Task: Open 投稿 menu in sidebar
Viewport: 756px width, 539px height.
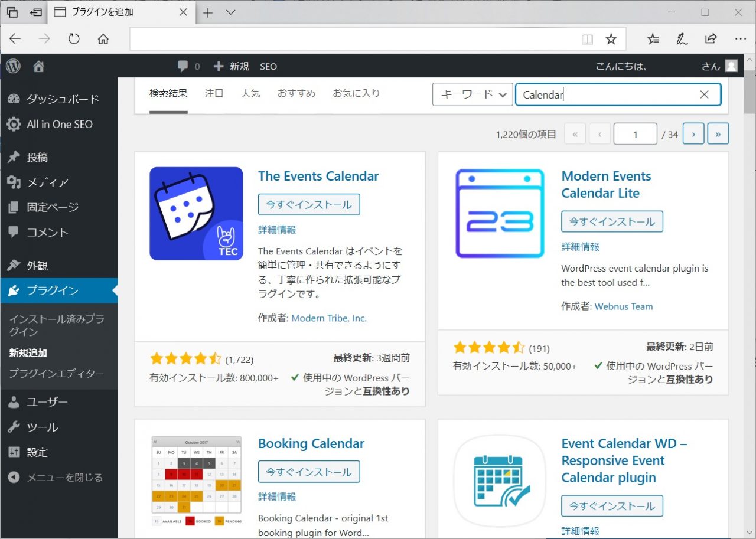Action: click(x=59, y=157)
